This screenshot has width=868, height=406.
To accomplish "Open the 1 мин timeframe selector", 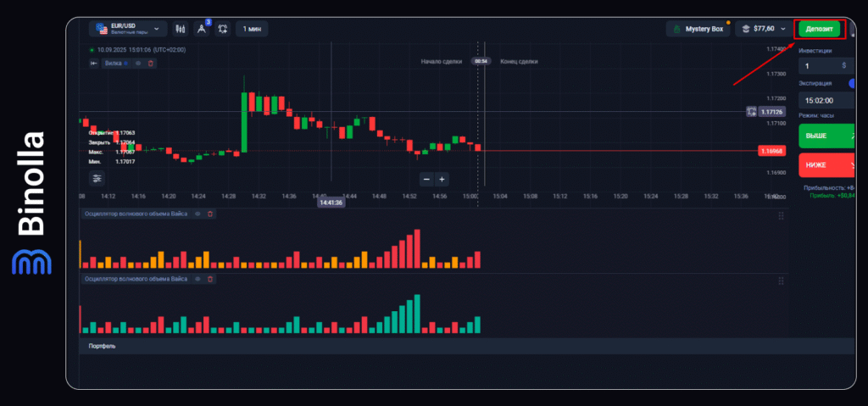I will [x=252, y=29].
